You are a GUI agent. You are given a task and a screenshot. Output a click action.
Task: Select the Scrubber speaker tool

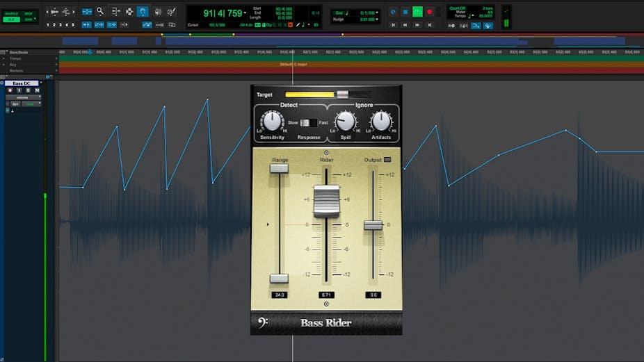pyautogui.click(x=157, y=11)
